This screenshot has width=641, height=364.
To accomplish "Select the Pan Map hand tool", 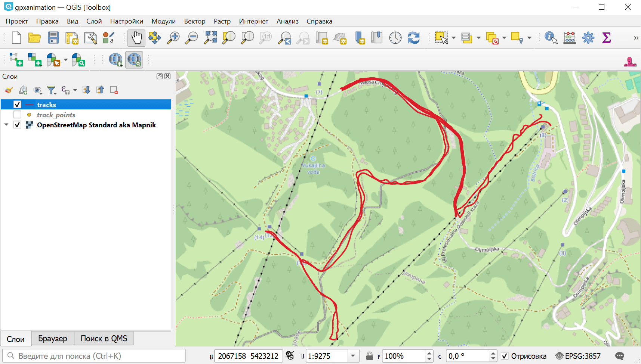I will click(x=136, y=38).
